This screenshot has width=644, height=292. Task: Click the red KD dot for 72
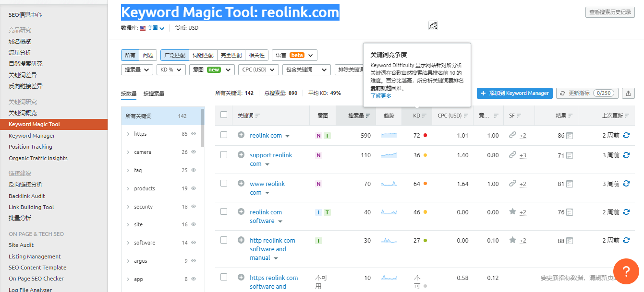425,136
